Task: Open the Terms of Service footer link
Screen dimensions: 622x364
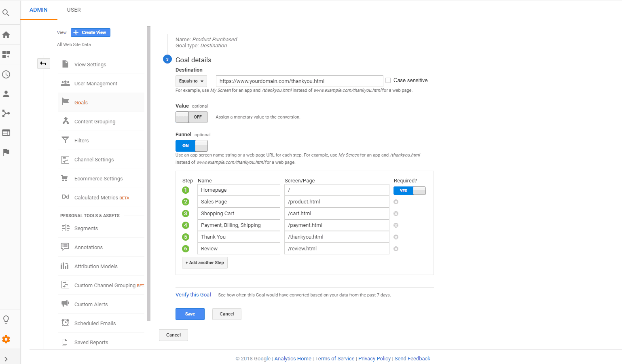Action: click(x=335, y=358)
